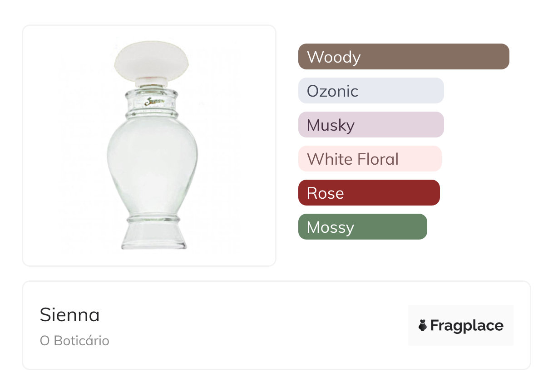This screenshot has height=392, width=553.
Task: Click the "Ozonic" text label
Action: coord(332,91)
